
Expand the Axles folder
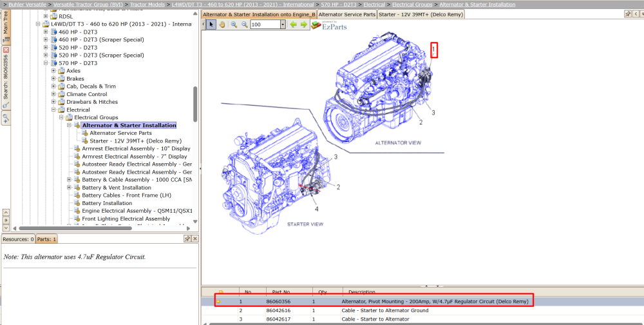pyautogui.click(x=53, y=71)
